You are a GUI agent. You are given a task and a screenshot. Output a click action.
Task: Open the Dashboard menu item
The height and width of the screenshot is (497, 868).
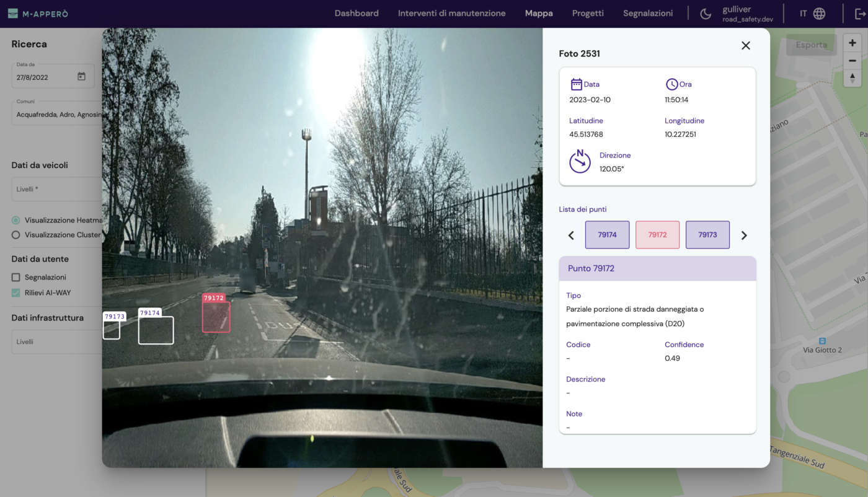356,14
